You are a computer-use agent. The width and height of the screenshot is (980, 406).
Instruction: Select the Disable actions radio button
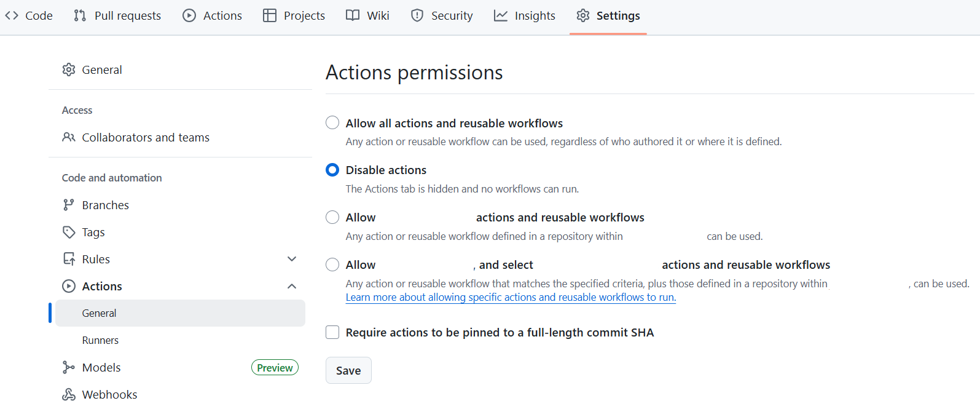click(x=332, y=170)
